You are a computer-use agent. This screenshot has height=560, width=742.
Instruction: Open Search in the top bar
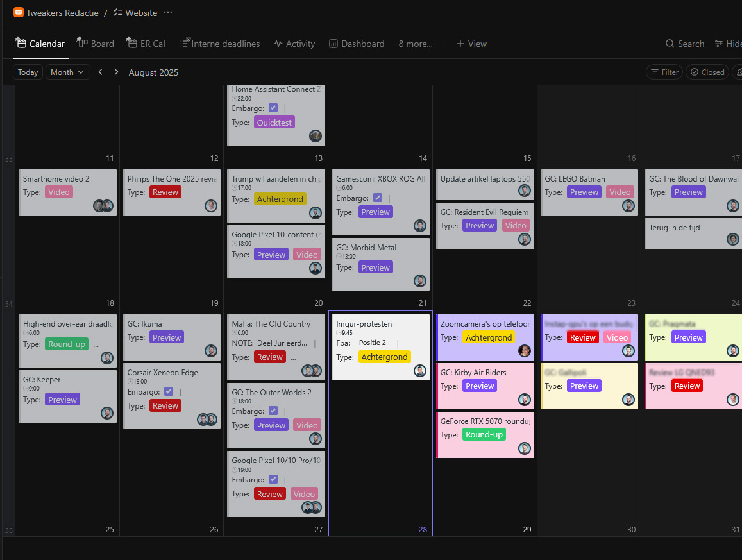(x=685, y=44)
